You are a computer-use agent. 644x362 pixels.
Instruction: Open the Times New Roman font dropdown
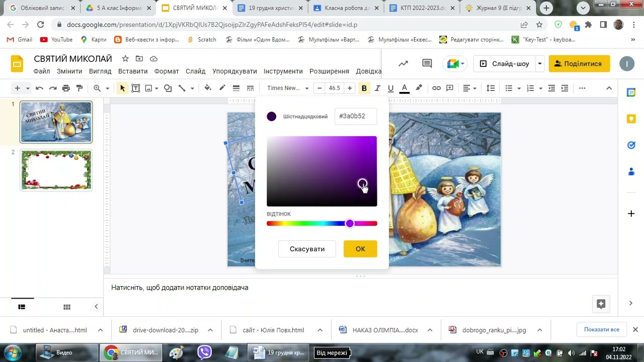pos(287,88)
